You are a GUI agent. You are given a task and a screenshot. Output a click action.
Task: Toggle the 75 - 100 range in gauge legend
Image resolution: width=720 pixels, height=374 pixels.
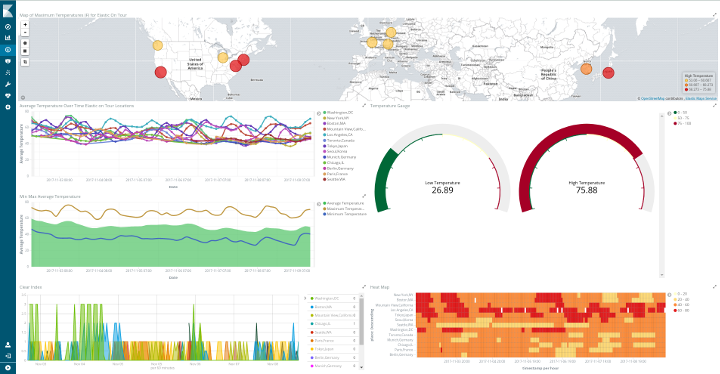pyautogui.click(x=682, y=124)
